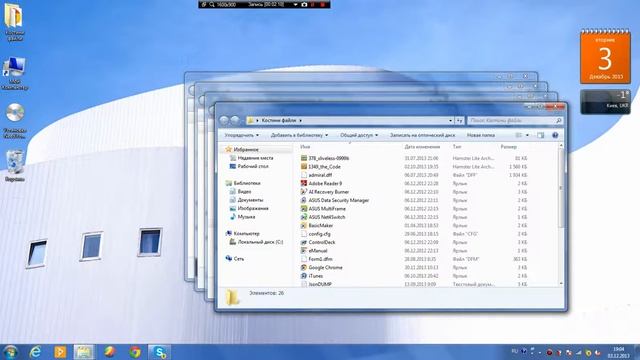
Task: Click the Forward navigation arrow in Explorer
Action: click(235, 120)
